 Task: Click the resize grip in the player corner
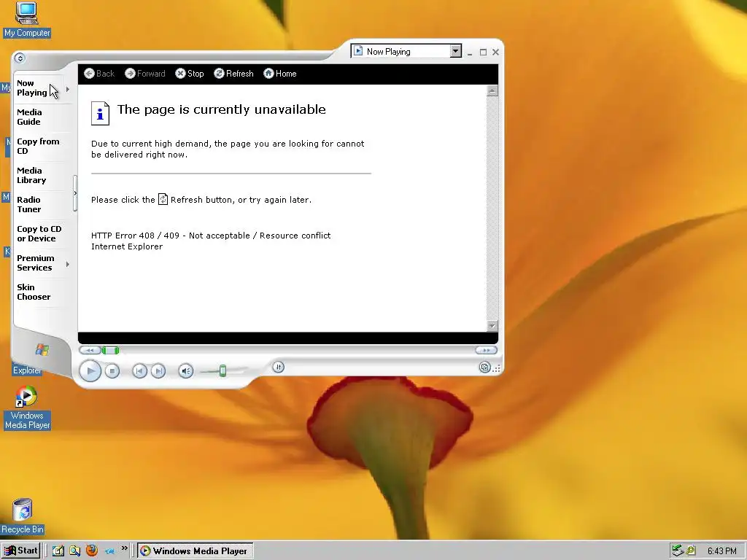pyautogui.click(x=496, y=368)
